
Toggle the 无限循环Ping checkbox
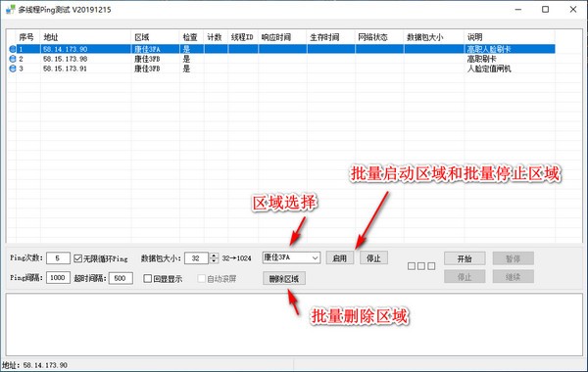pos(78,258)
